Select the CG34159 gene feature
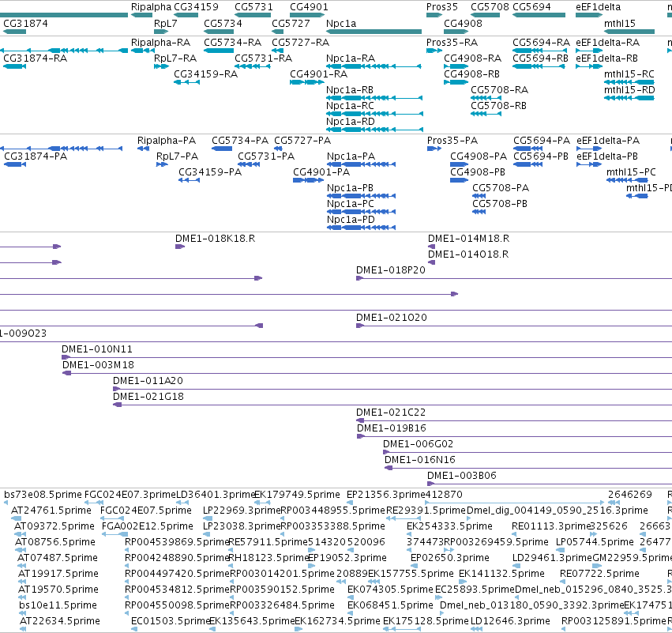672x633 pixels. tap(186, 15)
